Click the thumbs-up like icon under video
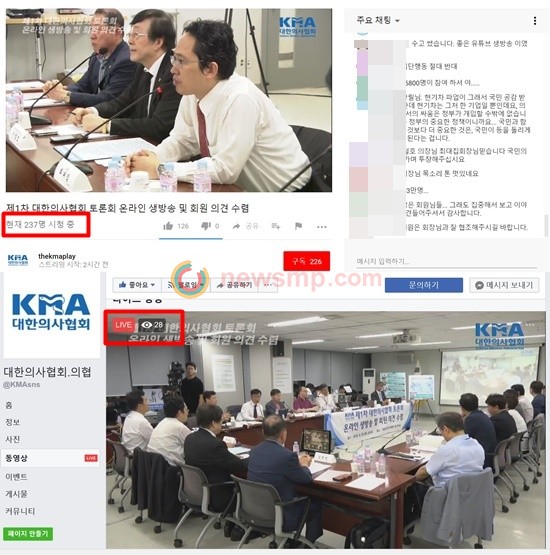Image resolution: width=550 pixels, height=555 pixels. (168, 226)
